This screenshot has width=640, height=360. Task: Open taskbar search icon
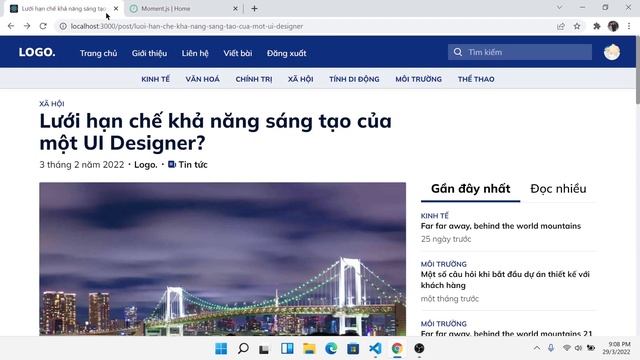[243, 349]
